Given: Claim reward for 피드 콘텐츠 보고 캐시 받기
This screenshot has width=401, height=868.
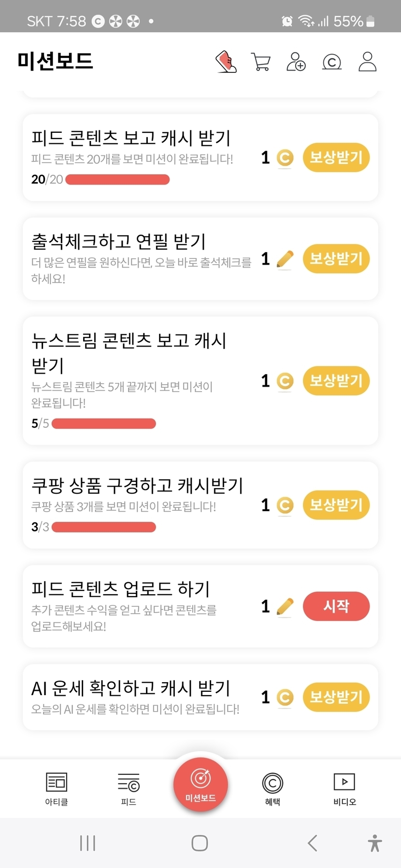Looking at the screenshot, I should 336,157.
